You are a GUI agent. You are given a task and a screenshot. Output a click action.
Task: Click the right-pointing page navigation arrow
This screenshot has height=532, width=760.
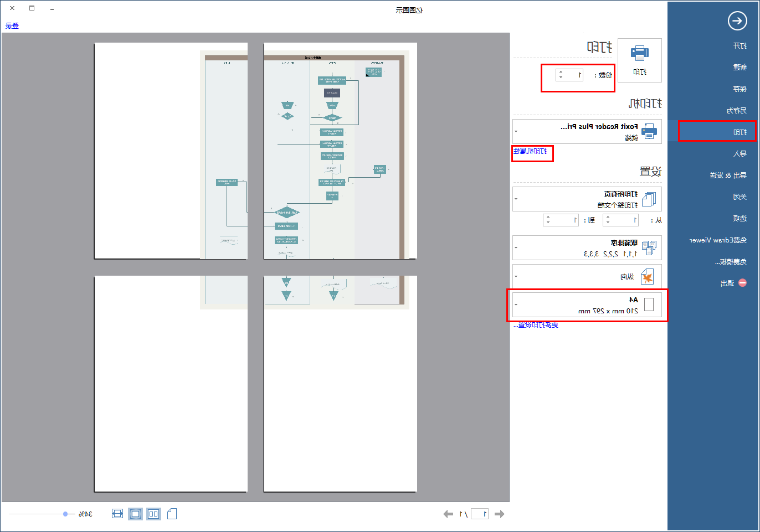[499, 514]
